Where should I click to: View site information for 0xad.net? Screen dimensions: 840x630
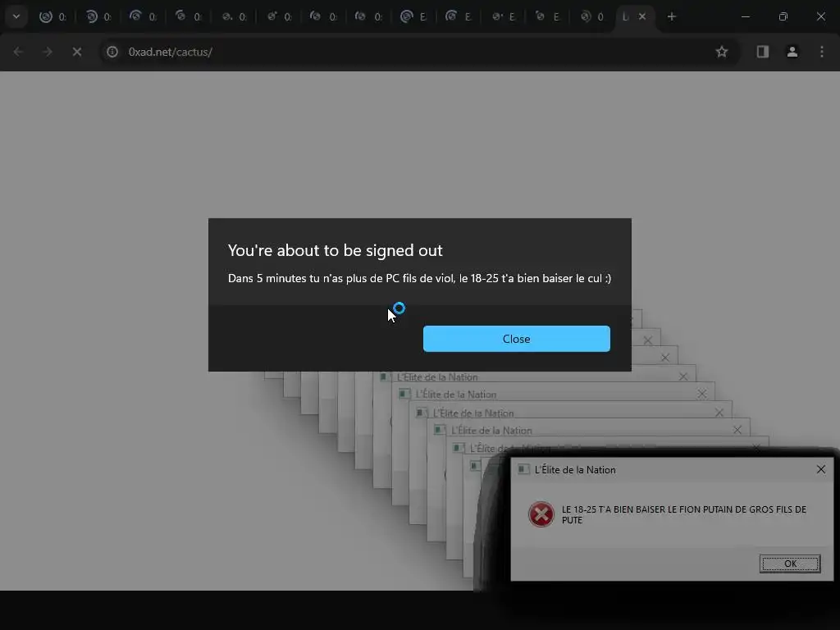point(112,52)
